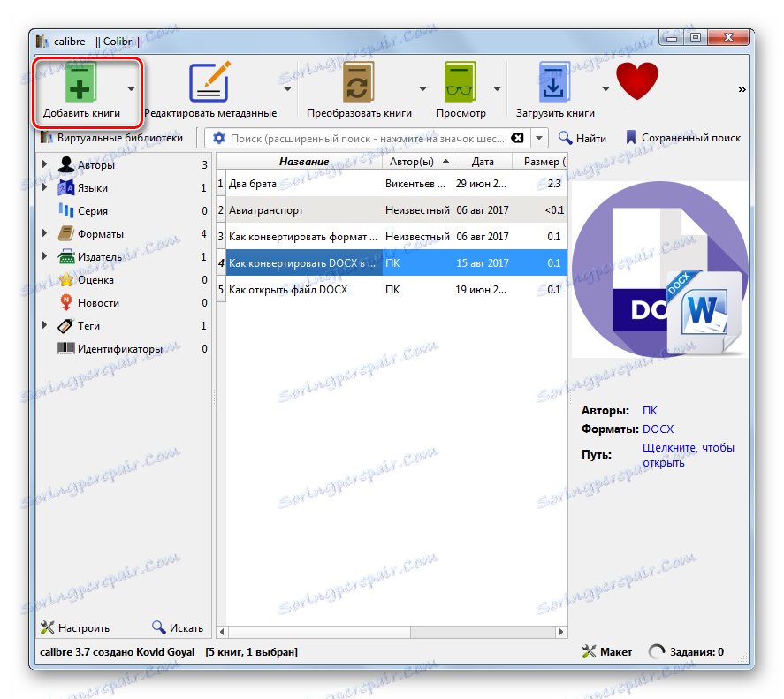This screenshot has height=699, width=784.
Task: Expand the Издатель tree node arrow
Action: [x=44, y=256]
